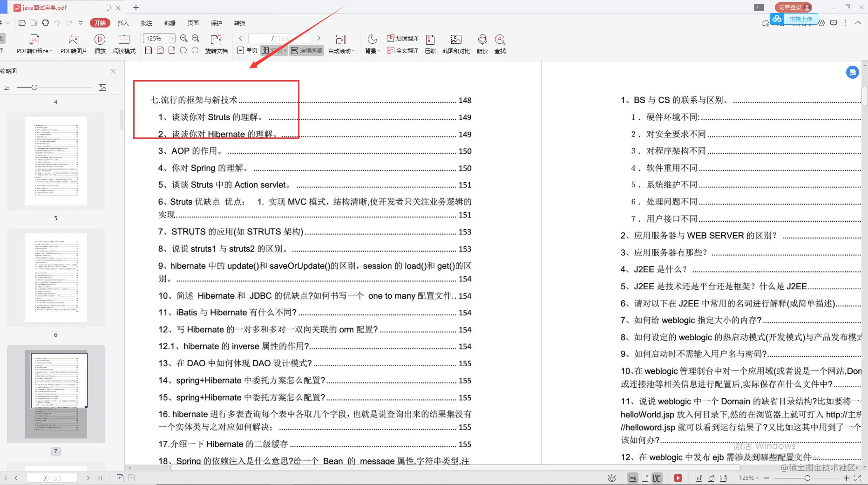This screenshot has width=868, height=485.
Task: Click the 全文翻译 button
Action: coord(403,50)
